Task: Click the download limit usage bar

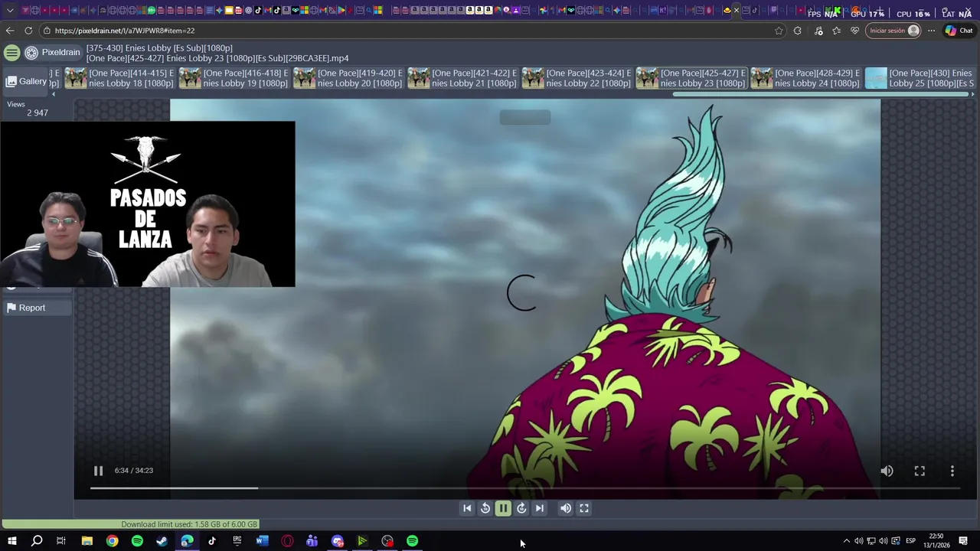Action: 131,524
